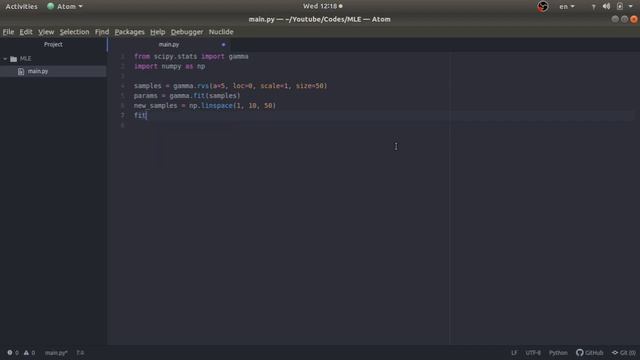Change Python grammar in status bar
This screenshot has height=360, width=640.
point(558,353)
